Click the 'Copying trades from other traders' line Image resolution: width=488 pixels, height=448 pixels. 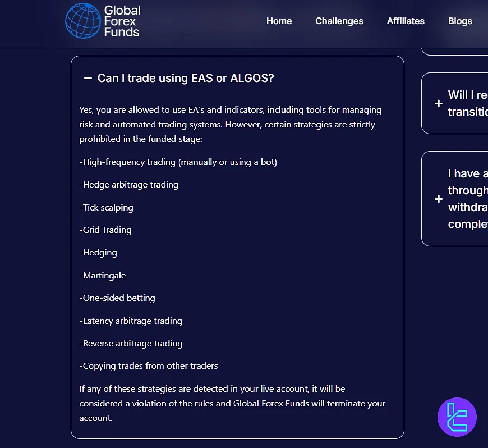click(x=149, y=365)
